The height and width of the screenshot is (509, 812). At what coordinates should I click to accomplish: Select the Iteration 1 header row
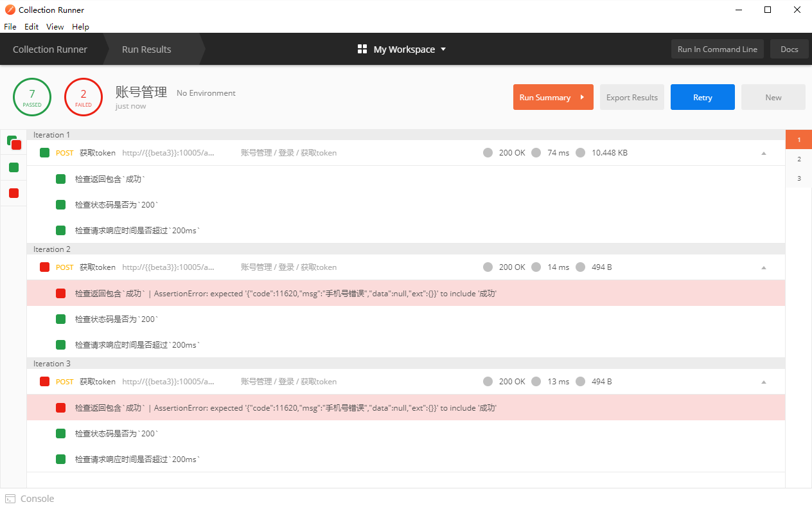click(406, 135)
